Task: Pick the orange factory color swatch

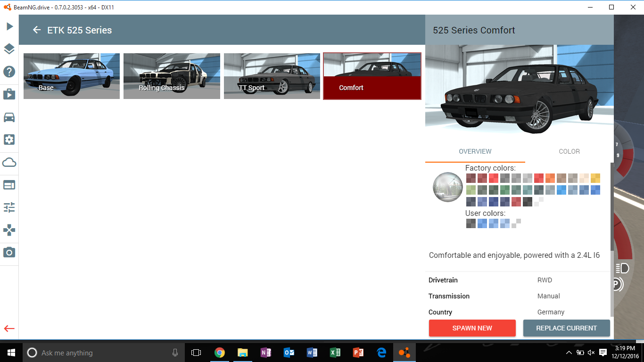Action: [x=550, y=178]
